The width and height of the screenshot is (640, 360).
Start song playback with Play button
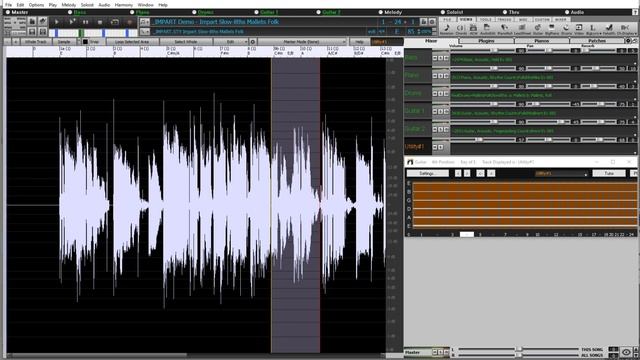click(x=56, y=22)
